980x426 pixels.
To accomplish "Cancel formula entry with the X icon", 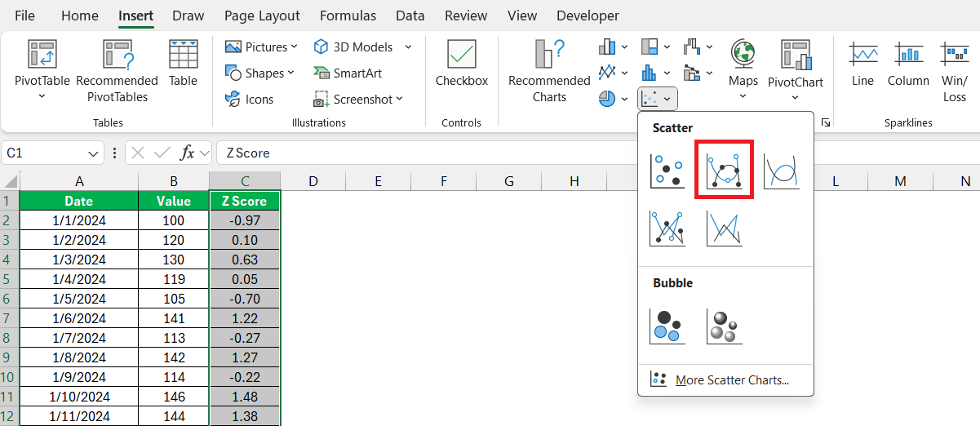I will coord(138,153).
